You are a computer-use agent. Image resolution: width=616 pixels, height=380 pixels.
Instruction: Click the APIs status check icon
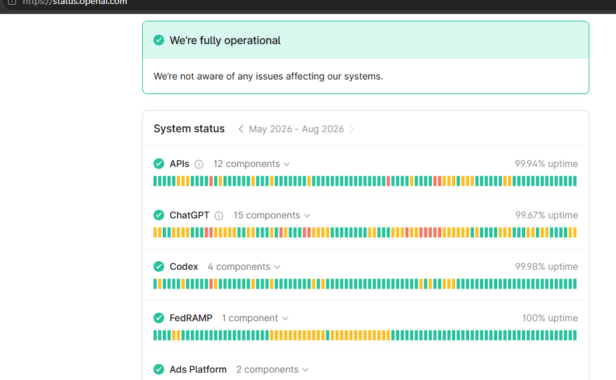(159, 163)
